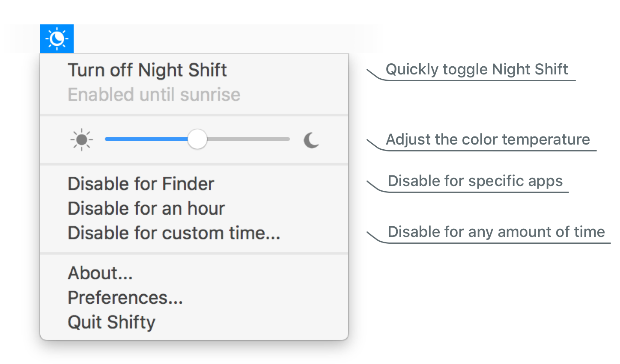Click the Enabled until sunrise status text
Viewport: 620px width, 364px height.
(154, 95)
